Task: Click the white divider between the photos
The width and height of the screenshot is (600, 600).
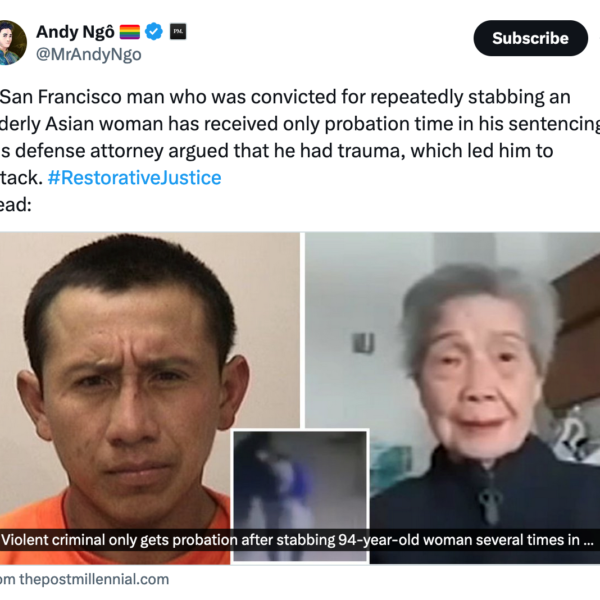Action: click(x=302, y=330)
